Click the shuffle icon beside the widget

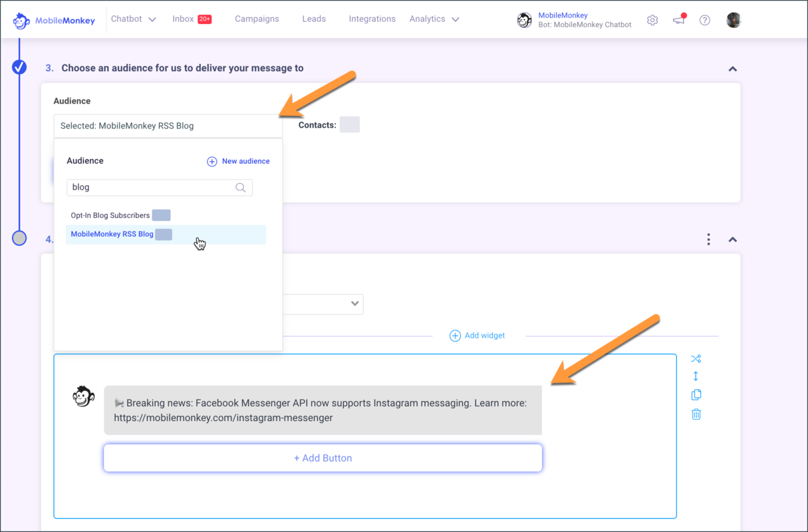click(696, 358)
